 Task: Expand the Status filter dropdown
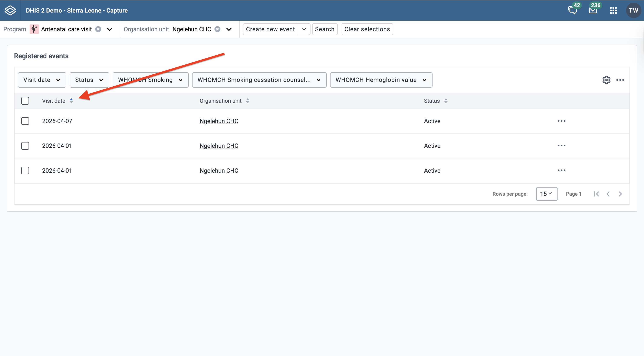(89, 80)
